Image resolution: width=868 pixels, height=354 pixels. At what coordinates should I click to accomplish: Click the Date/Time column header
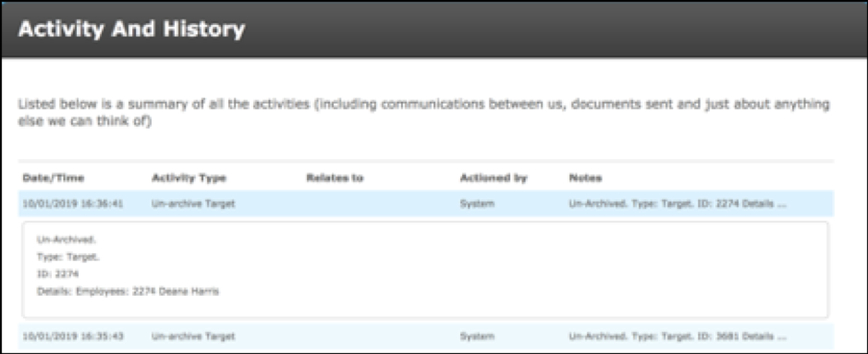tap(53, 178)
